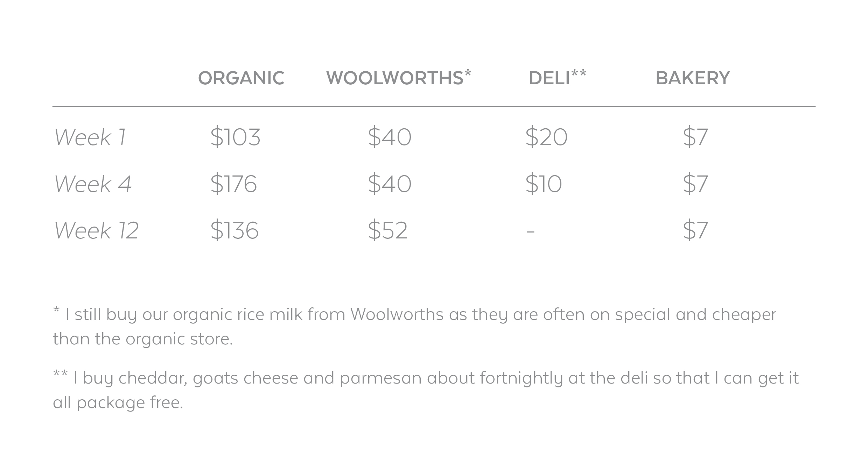
Task: Click the Week 1 bakery $7 value
Action: pyautogui.click(x=695, y=137)
